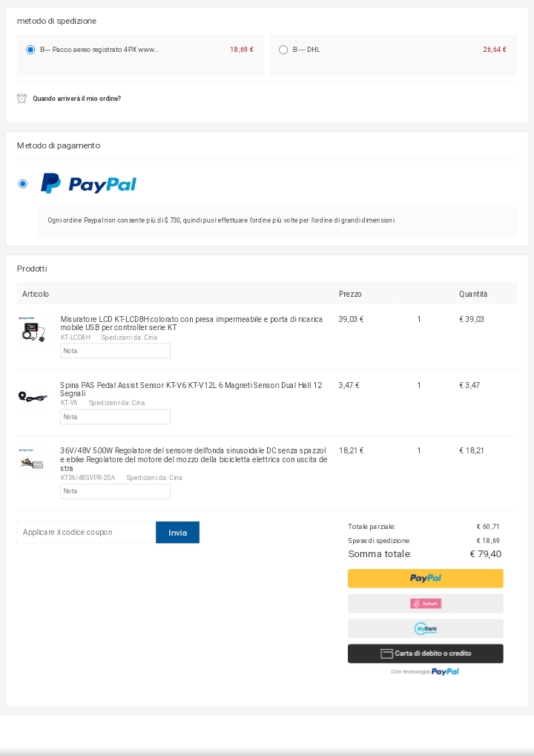Click the coupon code input field
This screenshot has height=756, width=534.
tap(86, 533)
